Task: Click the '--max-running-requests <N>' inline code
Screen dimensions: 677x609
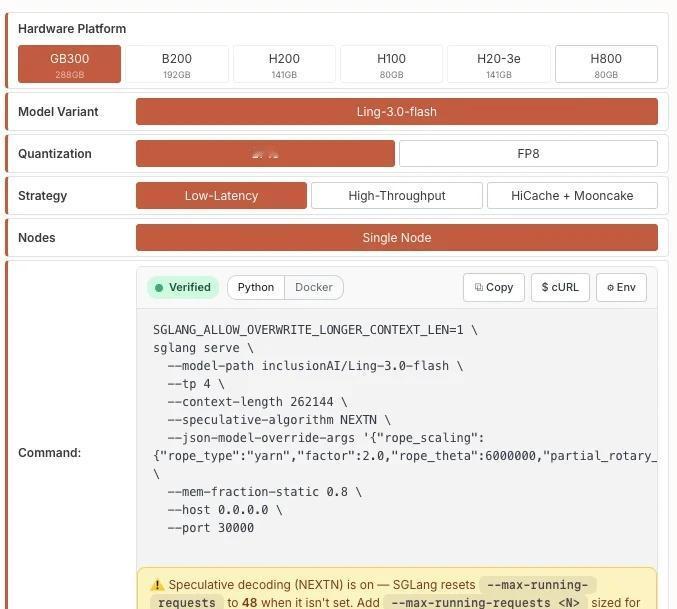Action: pyautogui.click(x=485, y=603)
